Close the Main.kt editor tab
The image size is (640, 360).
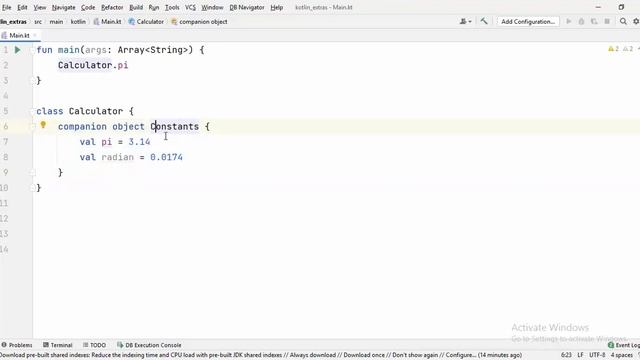click(35, 36)
